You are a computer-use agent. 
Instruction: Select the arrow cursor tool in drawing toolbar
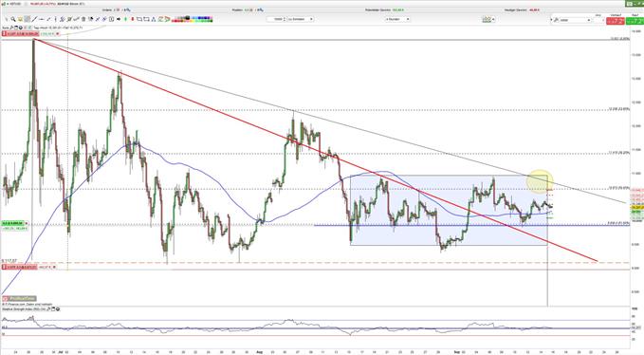[x=6, y=19]
